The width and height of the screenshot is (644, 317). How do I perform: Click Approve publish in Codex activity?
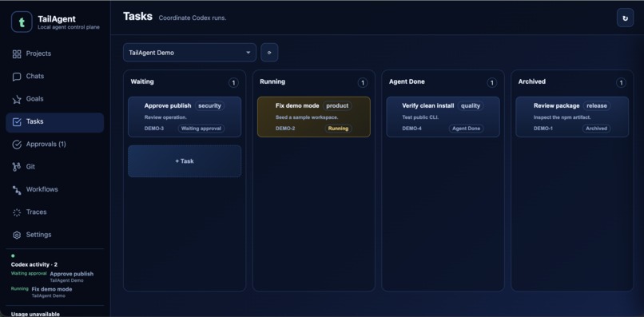click(x=71, y=274)
